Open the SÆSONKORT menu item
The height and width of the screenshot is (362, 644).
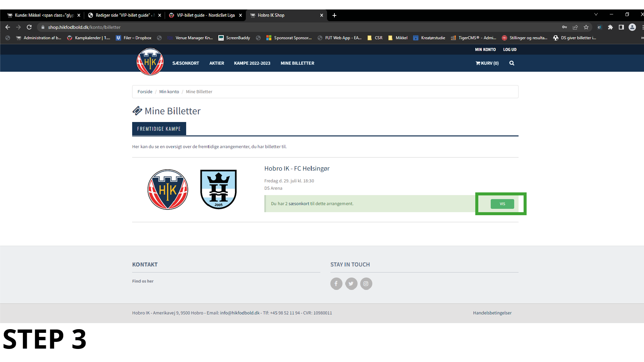(185, 63)
